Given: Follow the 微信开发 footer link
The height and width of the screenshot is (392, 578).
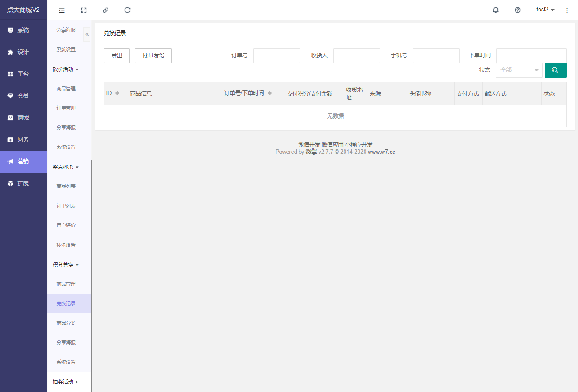Looking at the screenshot, I should point(309,145).
